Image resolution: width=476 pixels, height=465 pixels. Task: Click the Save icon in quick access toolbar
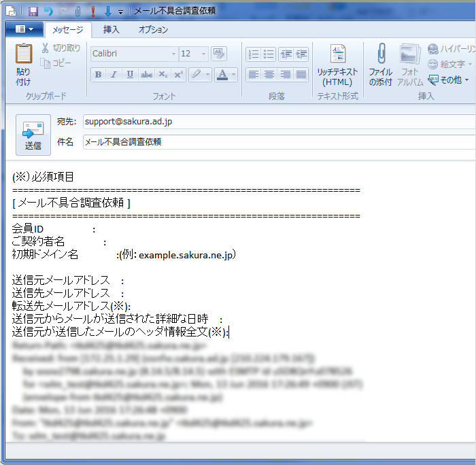click(33, 12)
